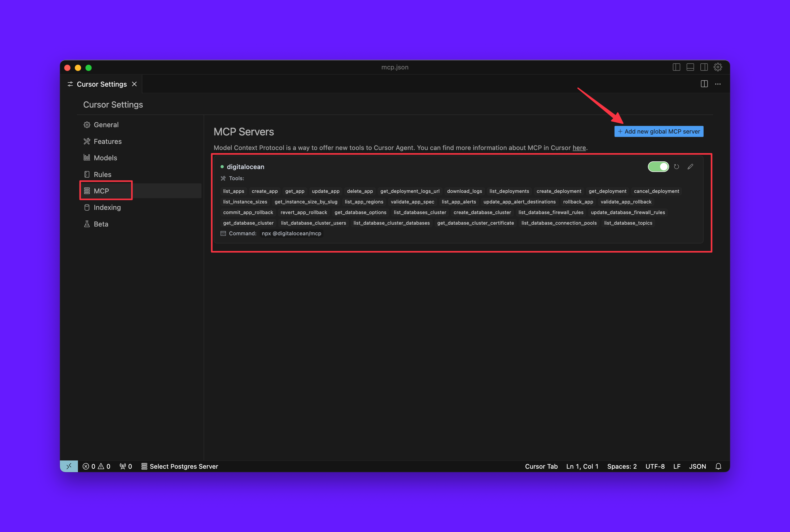Disable the digitalocean MCP server toggle
This screenshot has height=532, width=790.
click(658, 167)
